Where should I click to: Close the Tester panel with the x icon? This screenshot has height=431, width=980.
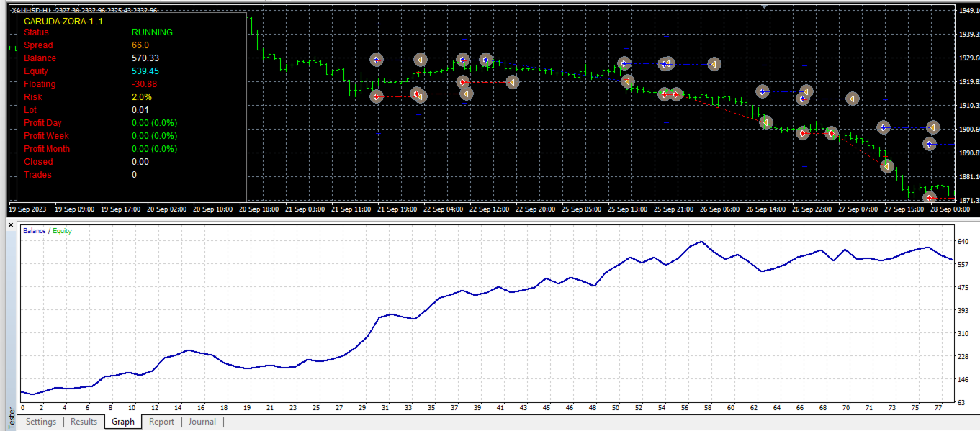pyautogui.click(x=11, y=224)
